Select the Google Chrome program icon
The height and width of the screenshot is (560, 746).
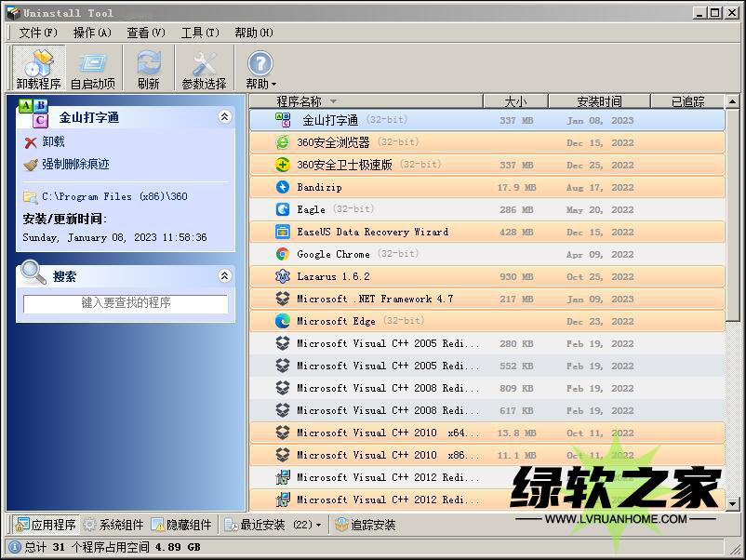pyautogui.click(x=283, y=254)
